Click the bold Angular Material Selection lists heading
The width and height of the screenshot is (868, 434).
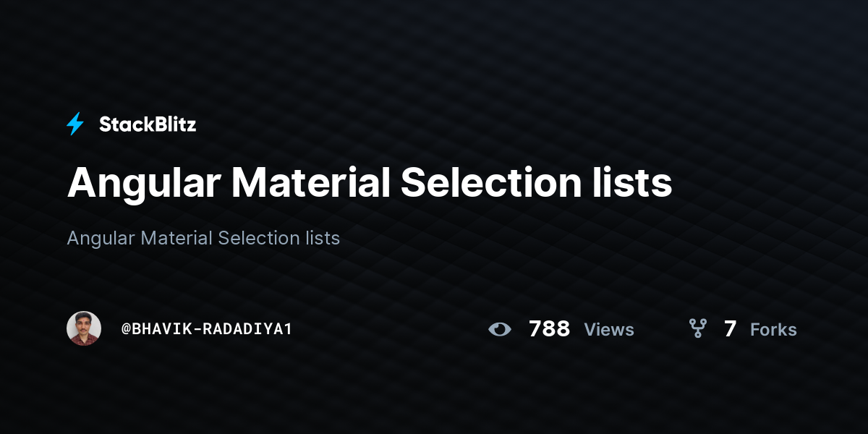pyautogui.click(x=370, y=183)
